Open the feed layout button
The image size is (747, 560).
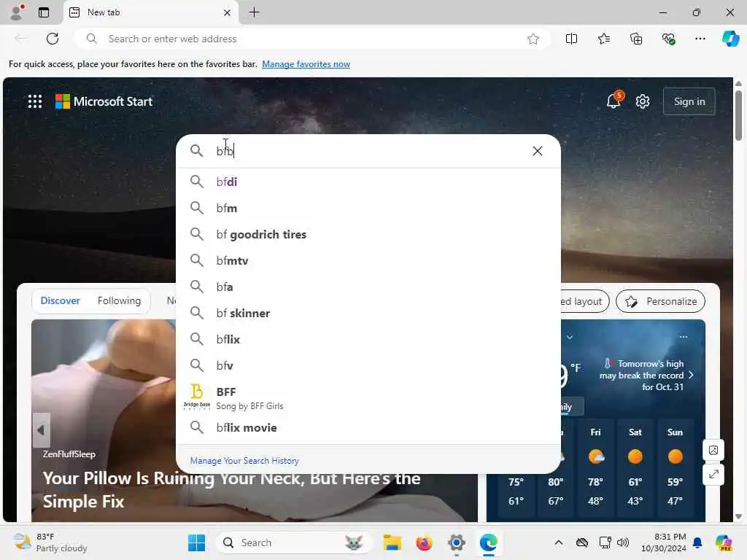point(585,301)
